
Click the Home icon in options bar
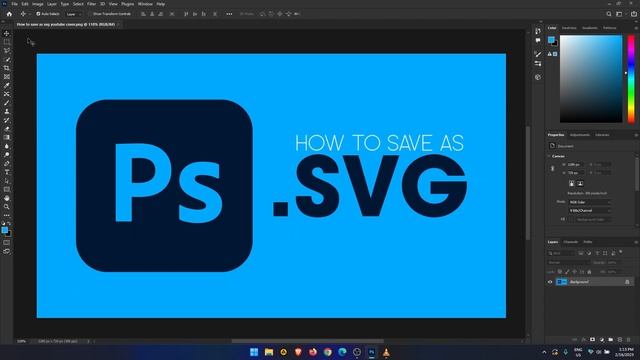pyautogui.click(x=9, y=14)
